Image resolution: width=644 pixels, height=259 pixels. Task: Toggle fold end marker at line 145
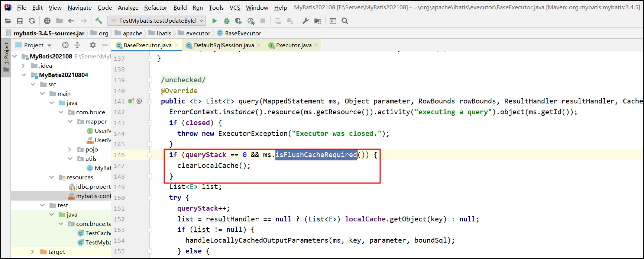click(x=150, y=144)
